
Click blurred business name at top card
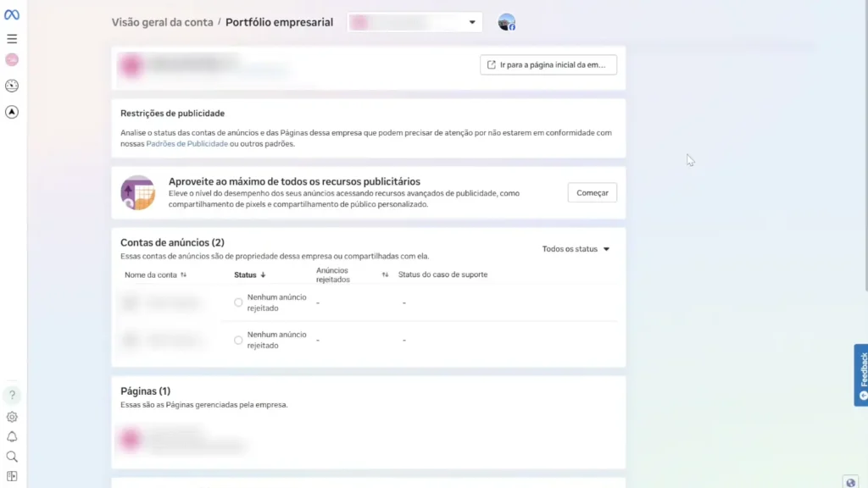click(x=191, y=64)
